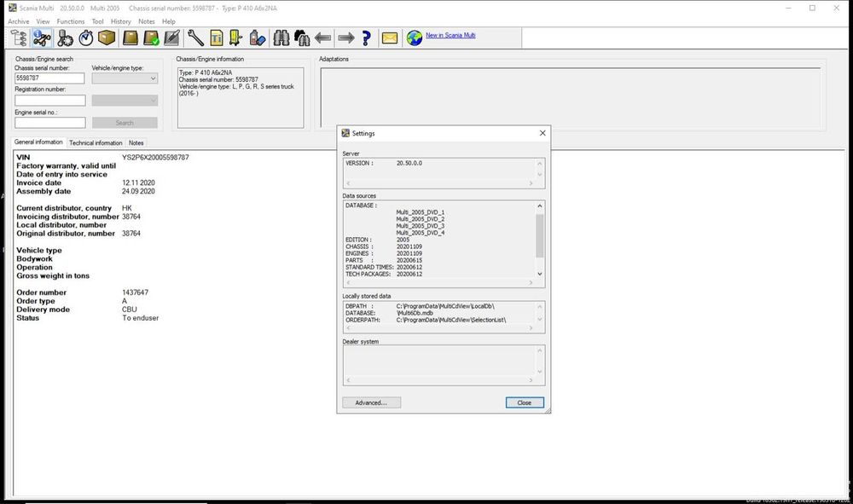The width and height of the screenshot is (853, 504).
Task: Click the Data sources vertical scrollbar thumb
Action: [540, 235]
